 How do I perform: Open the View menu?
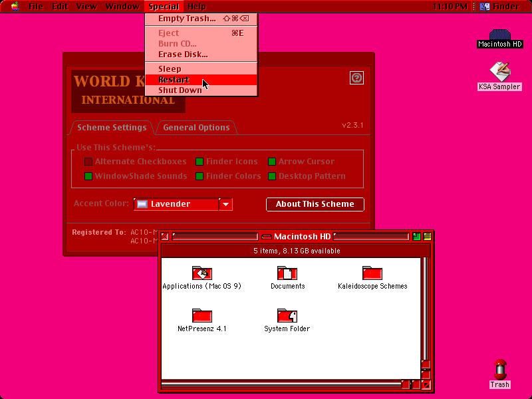86,7
